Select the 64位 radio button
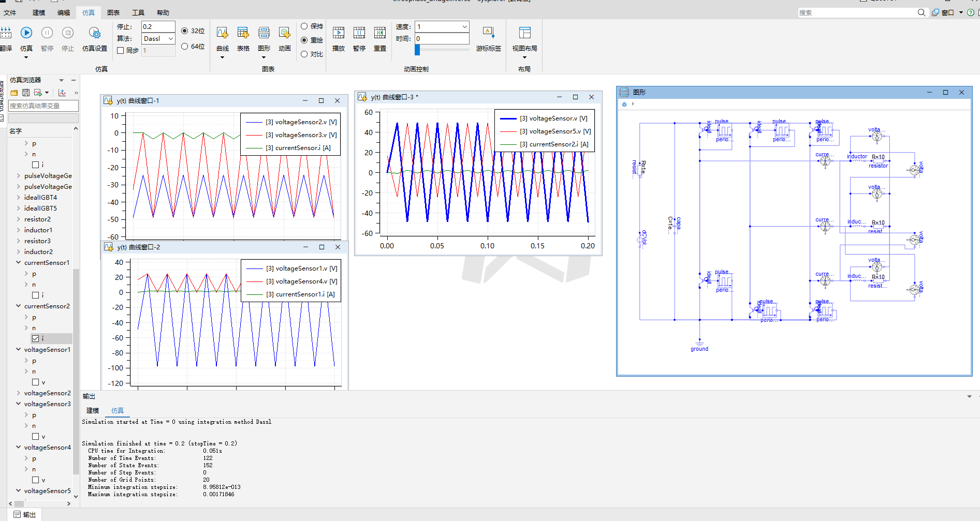Viewport: 980px width, 521px height. 185,47
